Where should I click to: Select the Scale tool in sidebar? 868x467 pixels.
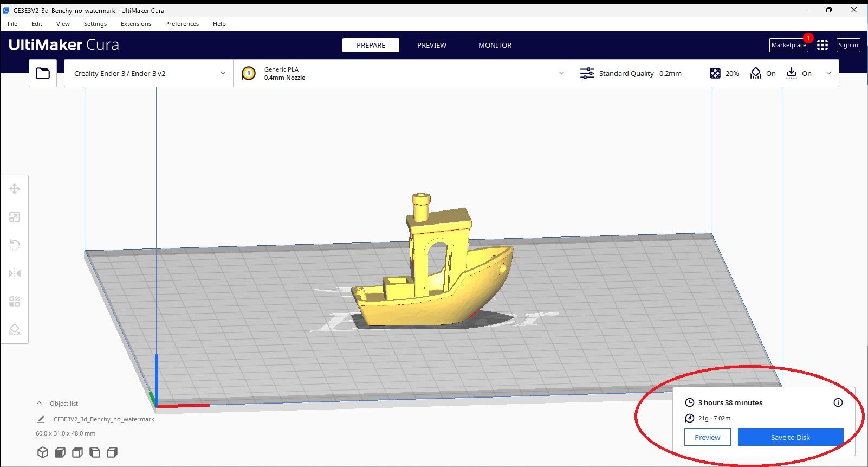click(15, 217)
